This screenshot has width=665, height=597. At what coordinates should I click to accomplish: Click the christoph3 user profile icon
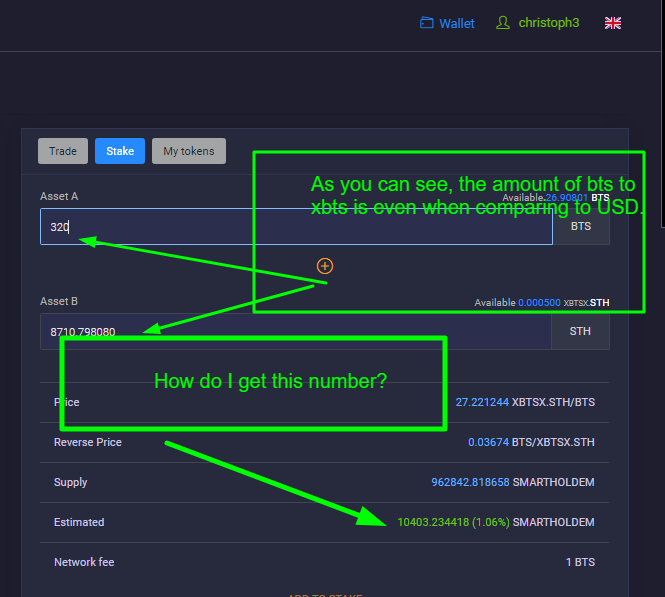point(503,22)
